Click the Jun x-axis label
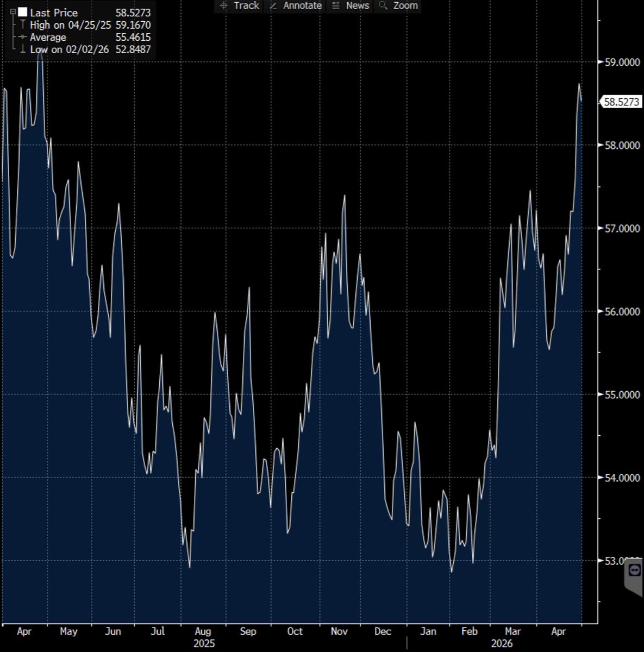 click(112, 631)
